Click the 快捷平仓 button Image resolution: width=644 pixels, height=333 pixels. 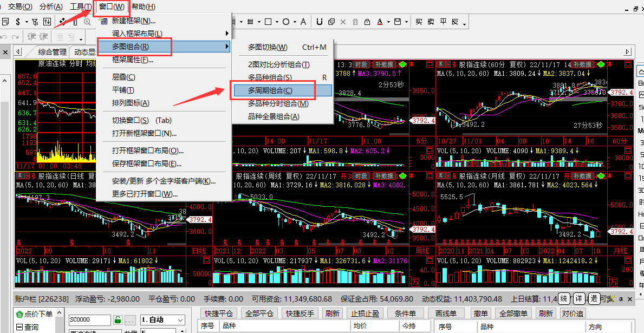(219, 314)
